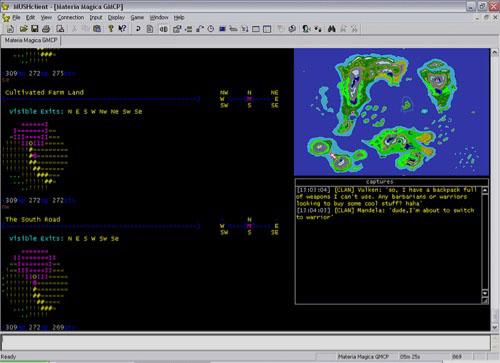Open the notepad page toolbar icon

pyautogui.click(x=150, y=29)
